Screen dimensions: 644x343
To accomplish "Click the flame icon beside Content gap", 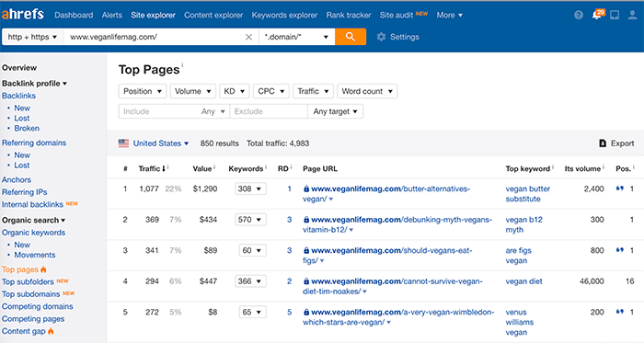I will [51, 331].
